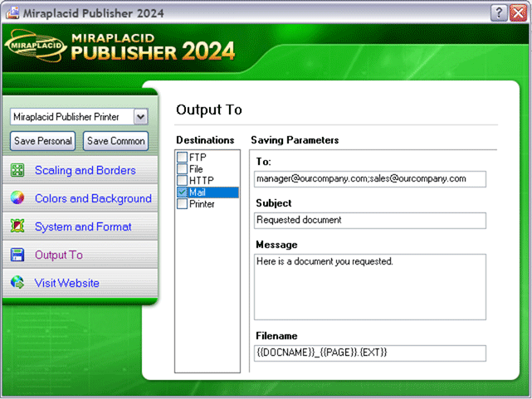Image resolution: width=532 pixels, height=399 pixels.
Task: Click the title bar help question mark
Action: (498, 13)
